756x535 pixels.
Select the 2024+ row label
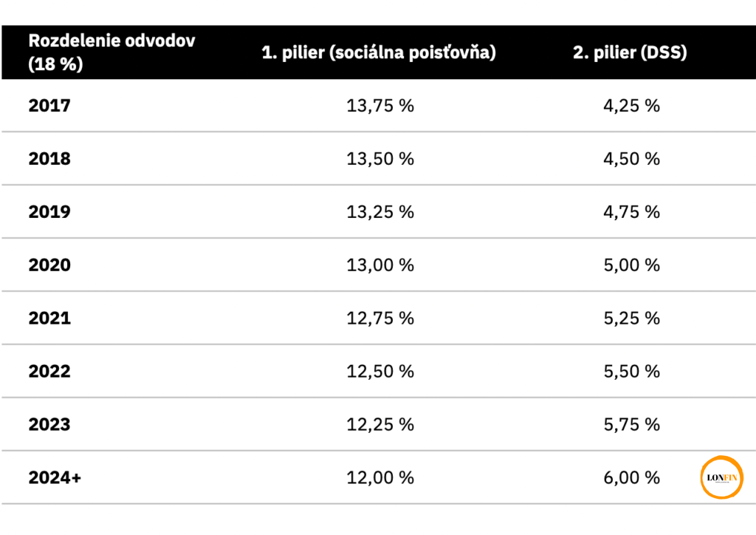(x=55, y=477)
